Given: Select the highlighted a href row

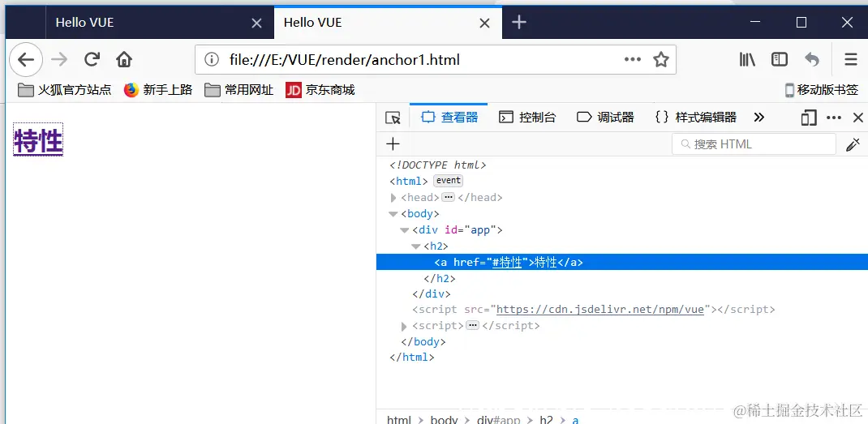Looking at the screenshot, I should 622,263.
